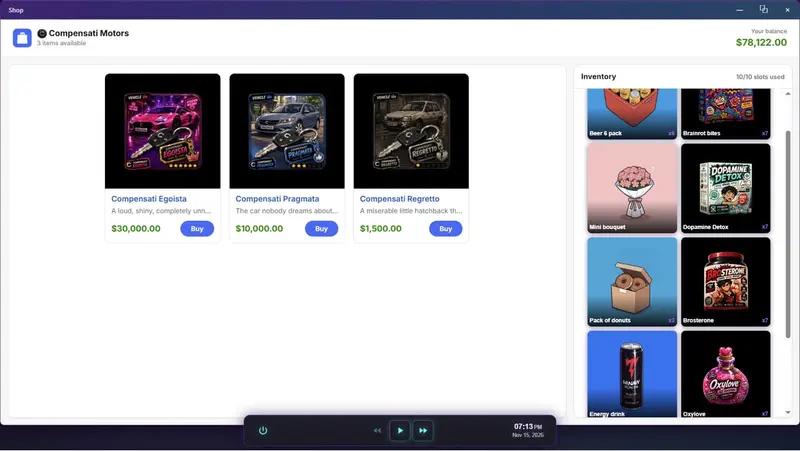Select the Pack of donuts inventory item
Image resolution: width=800 pixels, height=451 pixels.
coord(632,282)
